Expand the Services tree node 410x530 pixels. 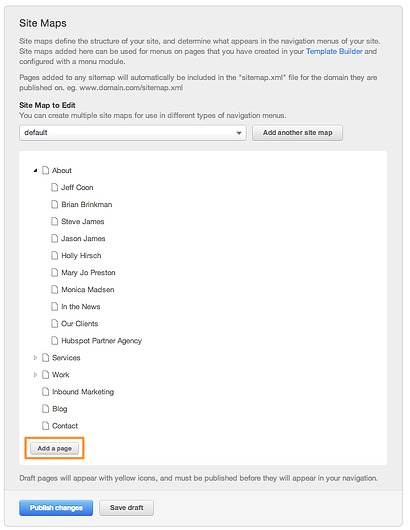pyautogui.click(x=35, y=358)
